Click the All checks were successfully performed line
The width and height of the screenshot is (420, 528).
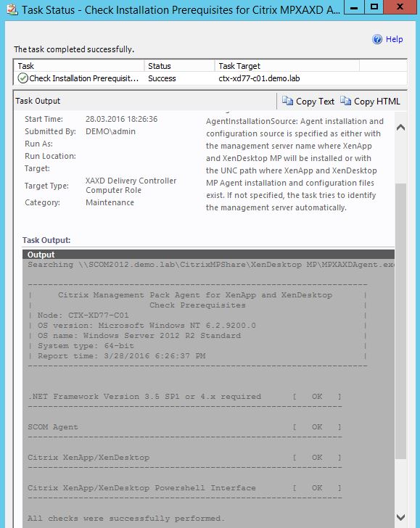126,519
